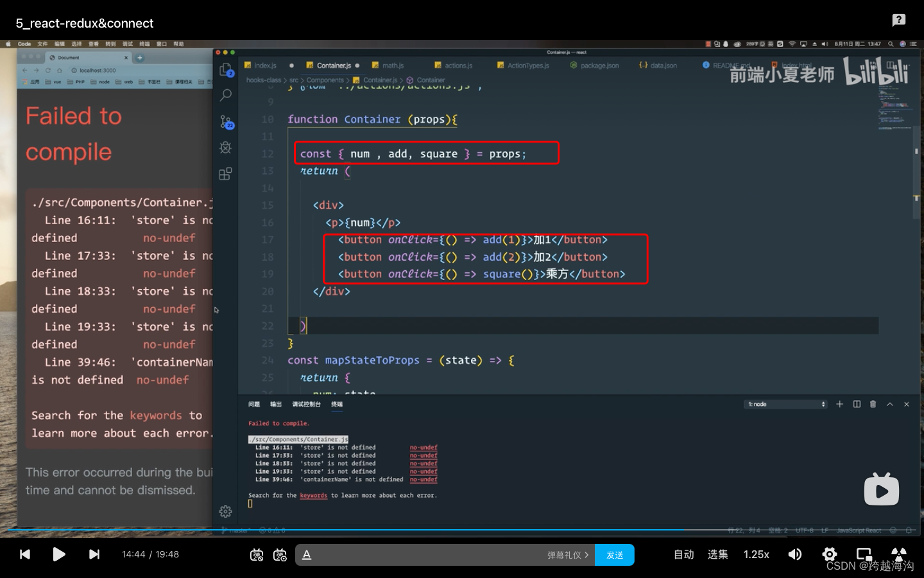The height and width of the screenshot is (578, 924).
Task: Open the 输出 output panel tab
Action: point(276,404)
